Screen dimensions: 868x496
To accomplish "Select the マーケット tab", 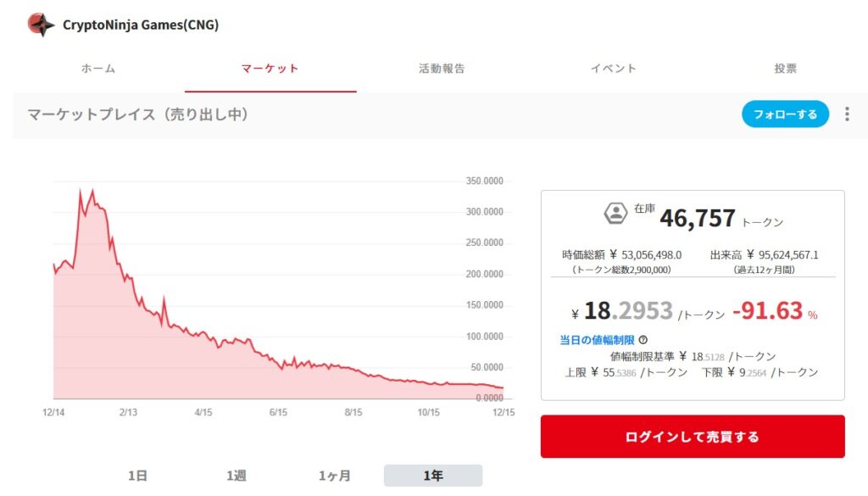I will pos(270,69).
